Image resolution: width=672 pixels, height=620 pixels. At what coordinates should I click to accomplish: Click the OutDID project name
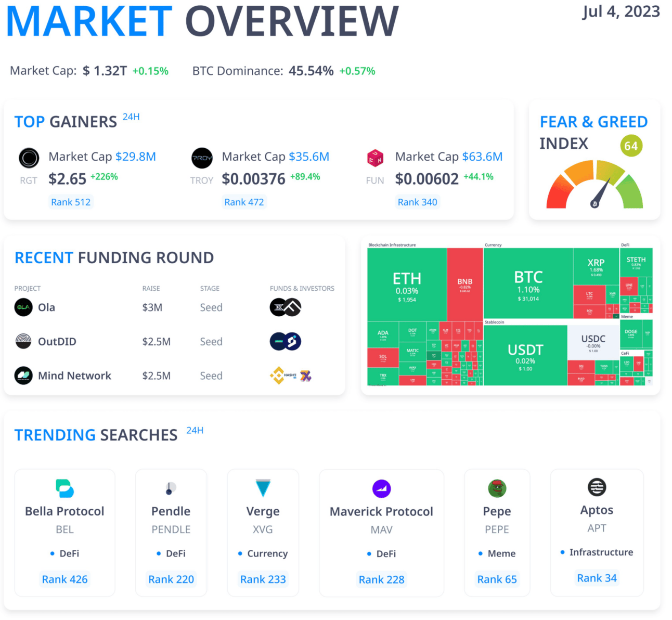[57, 342]
